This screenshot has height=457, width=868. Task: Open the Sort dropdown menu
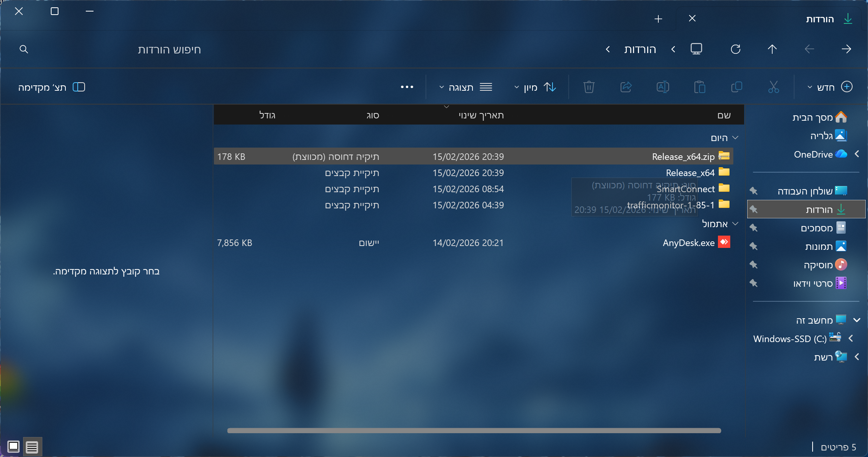point(535,87)
